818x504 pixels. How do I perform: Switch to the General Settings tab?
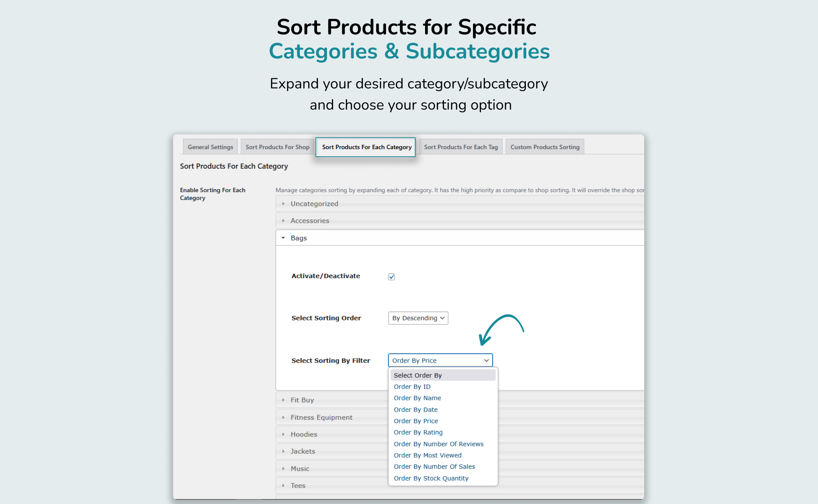pos(210,146)
